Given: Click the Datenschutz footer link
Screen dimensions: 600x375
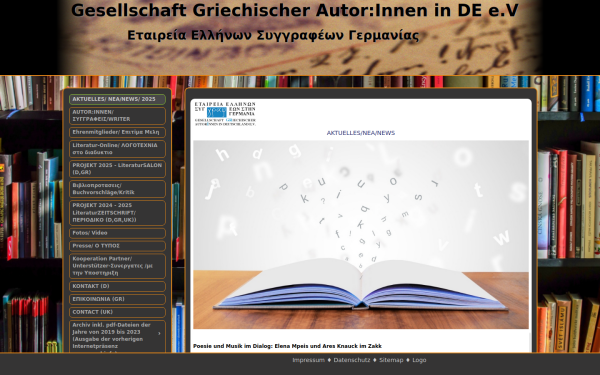Looking at the screenshot, I should coord(352,360).
